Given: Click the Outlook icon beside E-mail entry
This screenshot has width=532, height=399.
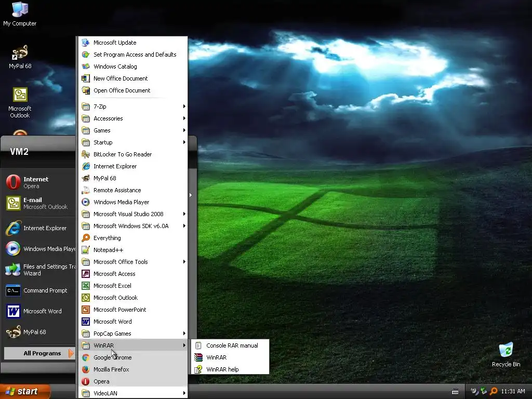Looking at the screenshot, I should click(13, 203).
